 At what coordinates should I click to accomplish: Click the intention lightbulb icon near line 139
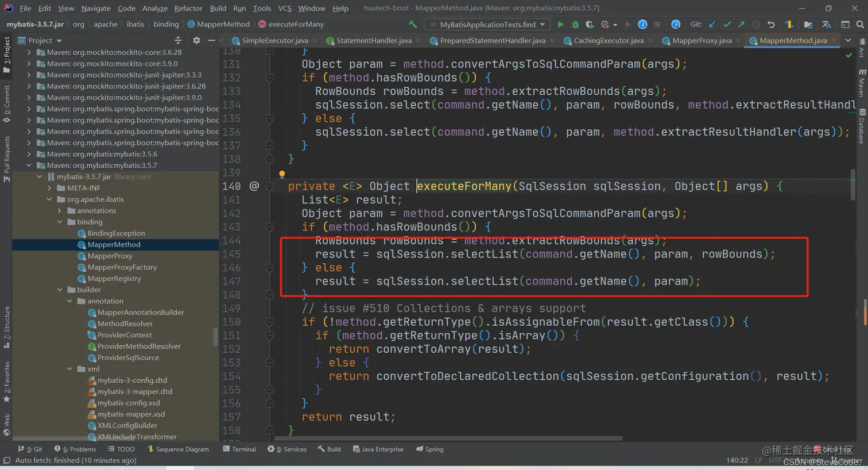(282, 174)
